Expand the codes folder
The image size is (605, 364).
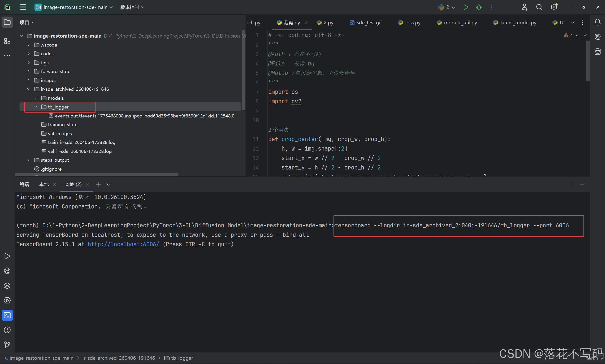pos(29,53)
